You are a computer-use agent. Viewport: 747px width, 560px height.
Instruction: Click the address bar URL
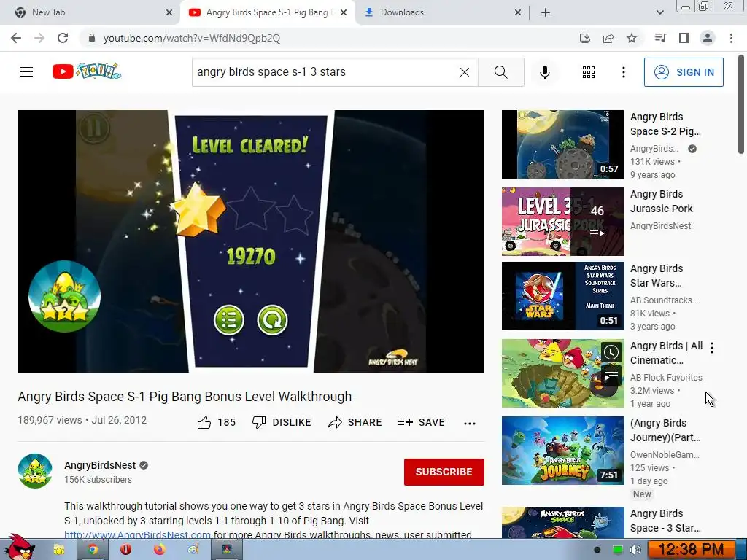[192, 38]
